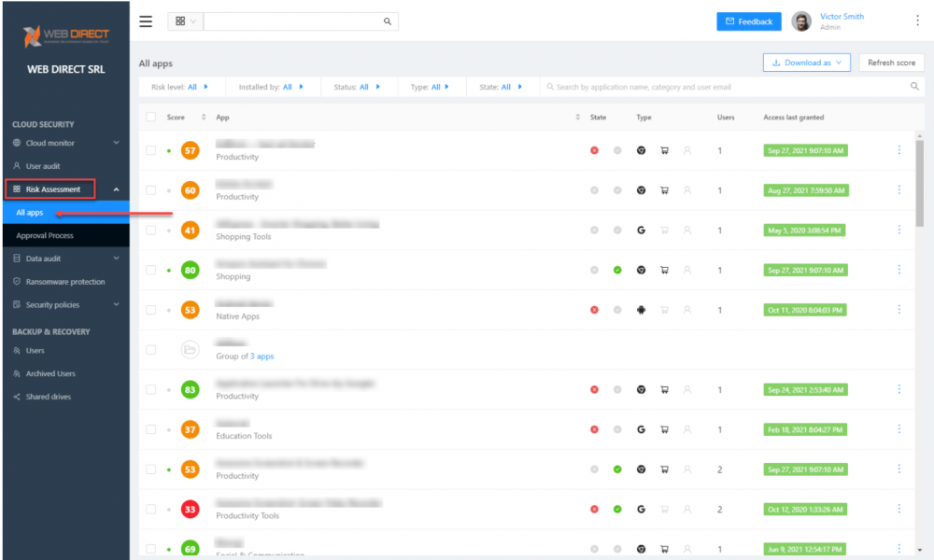Click the red blocked icon in Productivity Tools row
934x560 pixels.
point(594,510)
